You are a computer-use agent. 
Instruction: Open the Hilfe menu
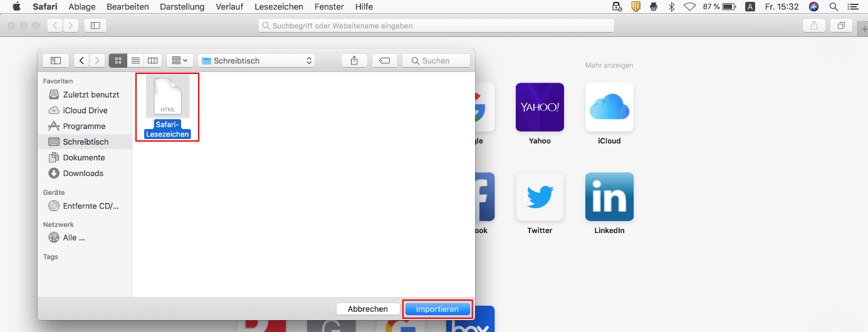pos(363,6)
